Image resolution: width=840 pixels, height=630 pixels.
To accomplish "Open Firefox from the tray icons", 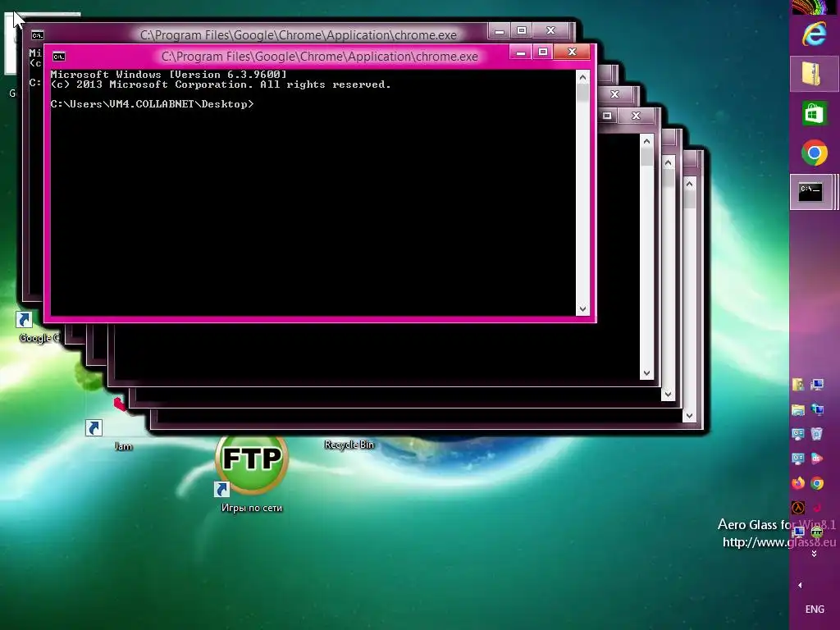I will tap(798, 483).
